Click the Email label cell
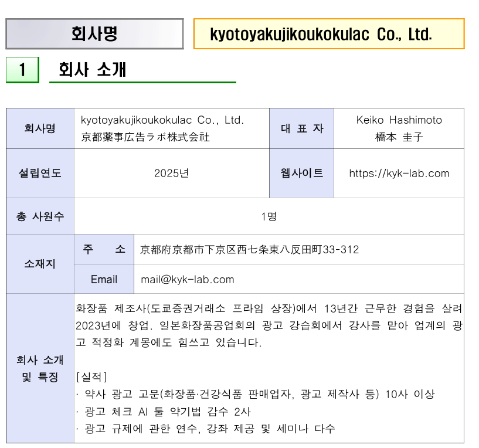Viewport: 479px width, 448px height. coord(104,279)
